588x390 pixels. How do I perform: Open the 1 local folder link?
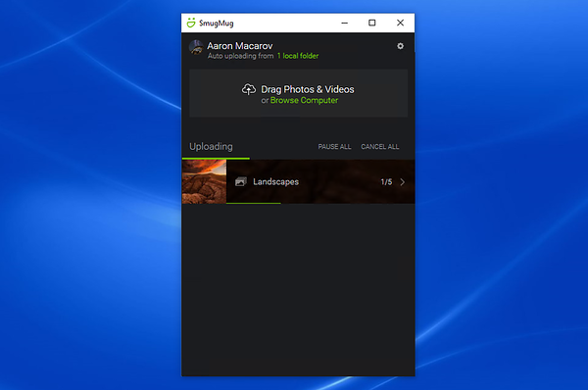[298, 56]
